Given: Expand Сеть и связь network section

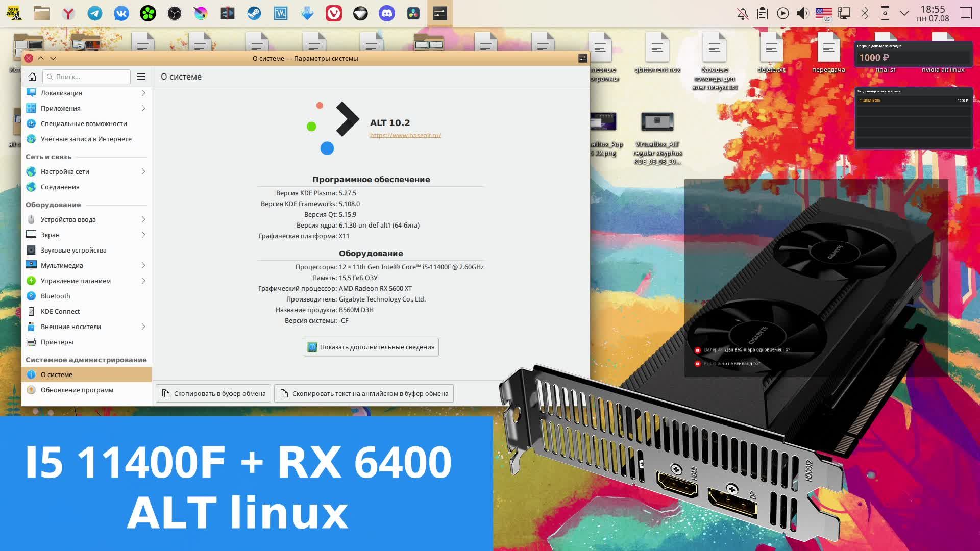Looking at the screenshot, I should pos(48,156).
